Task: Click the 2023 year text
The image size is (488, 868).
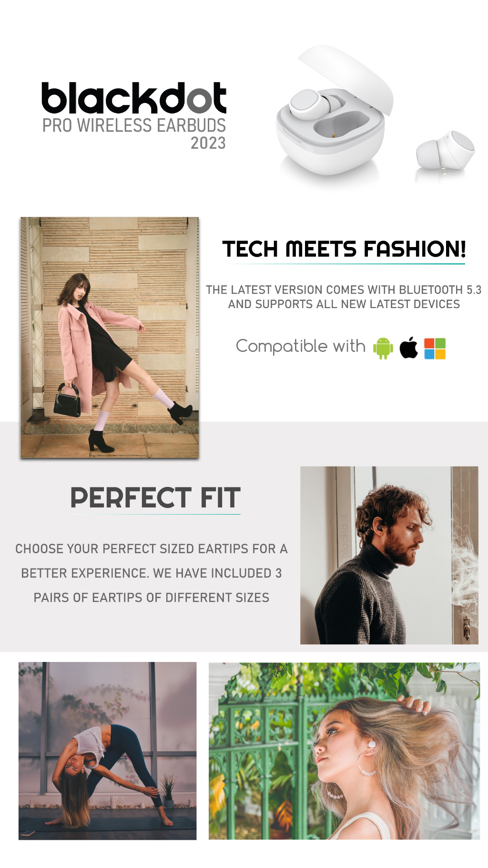Action: [x=208, y=143]
